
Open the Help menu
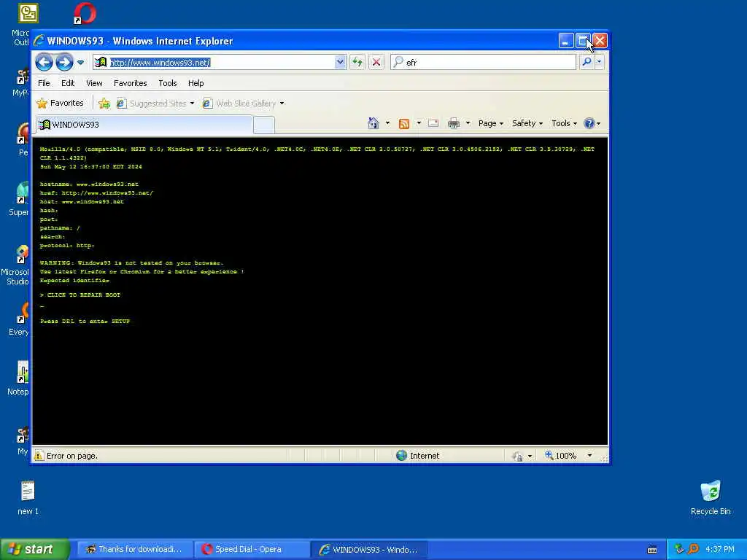click(196, 83)
